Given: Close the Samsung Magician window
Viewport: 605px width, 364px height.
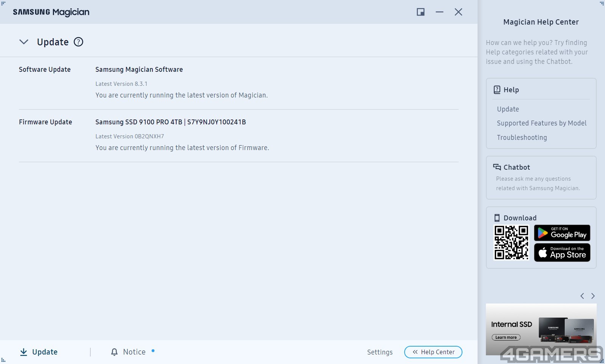Looking at the screenshot, I should [x=458, y=12].
